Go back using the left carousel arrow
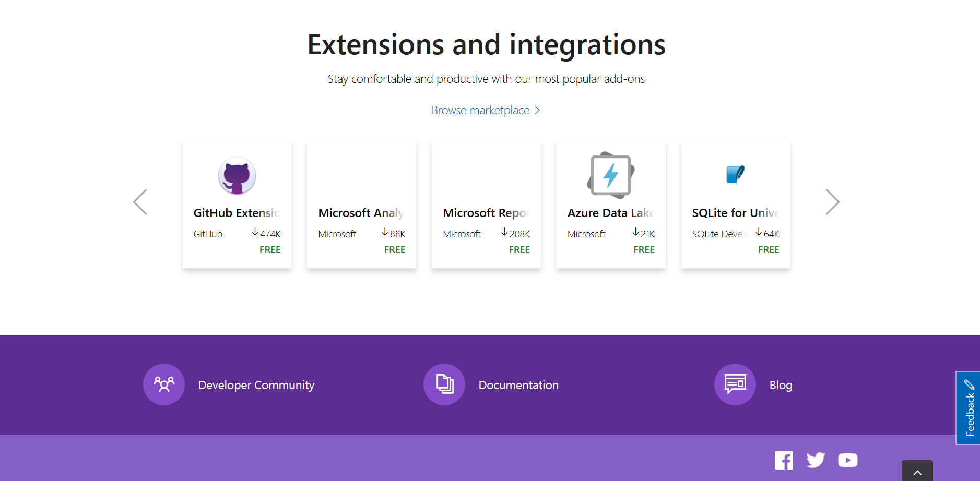Image resolution: width=980 pixels, height=481 pixels. click(140, 202)
